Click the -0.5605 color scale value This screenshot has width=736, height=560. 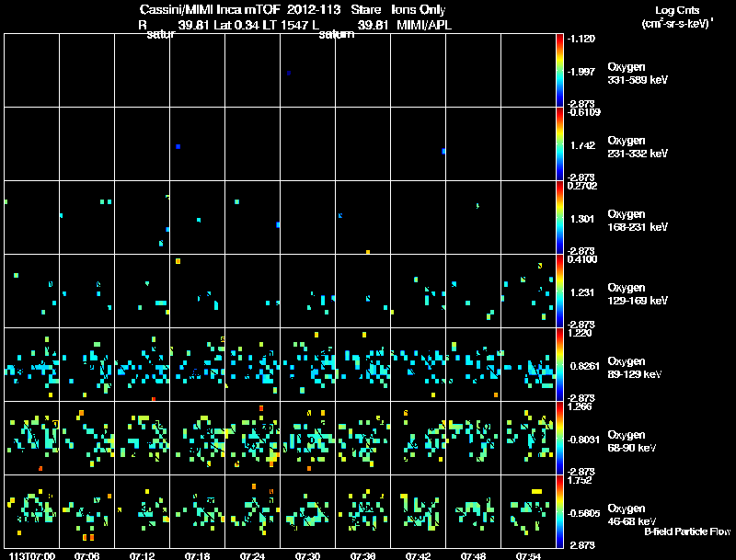(583, 514)
